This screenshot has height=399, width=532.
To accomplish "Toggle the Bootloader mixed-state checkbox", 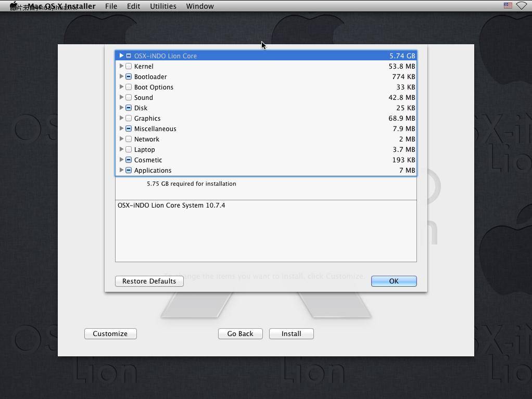I will pos(129,76).
